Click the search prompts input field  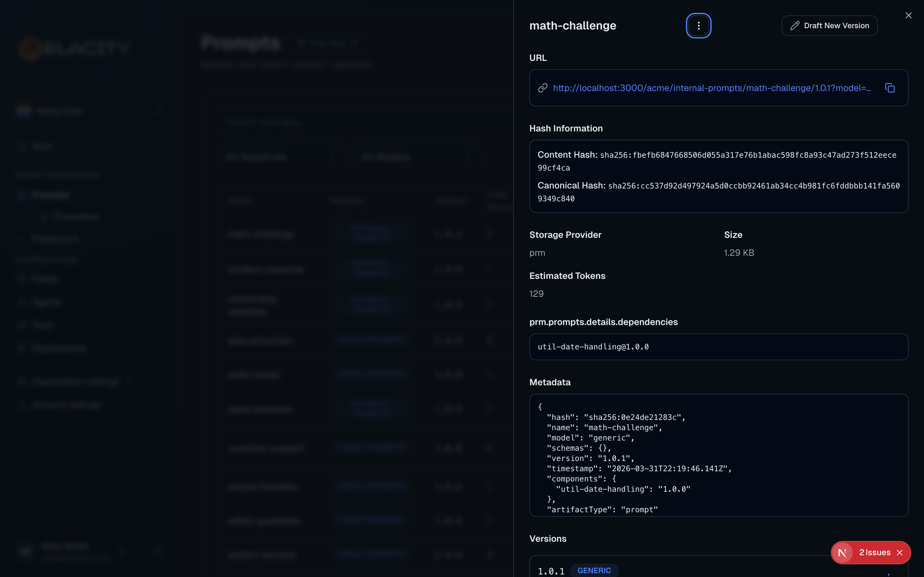click(363, 122)
